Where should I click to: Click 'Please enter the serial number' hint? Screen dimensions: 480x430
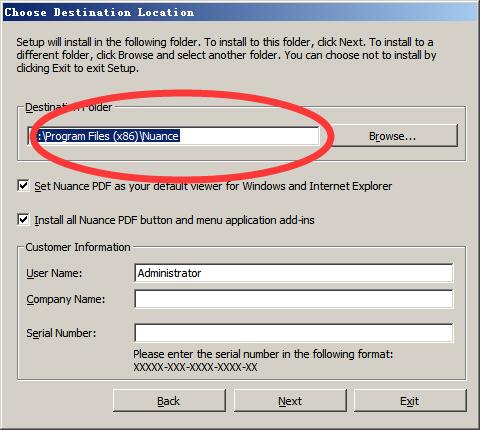pyautogui.click(x=263, y=354)
